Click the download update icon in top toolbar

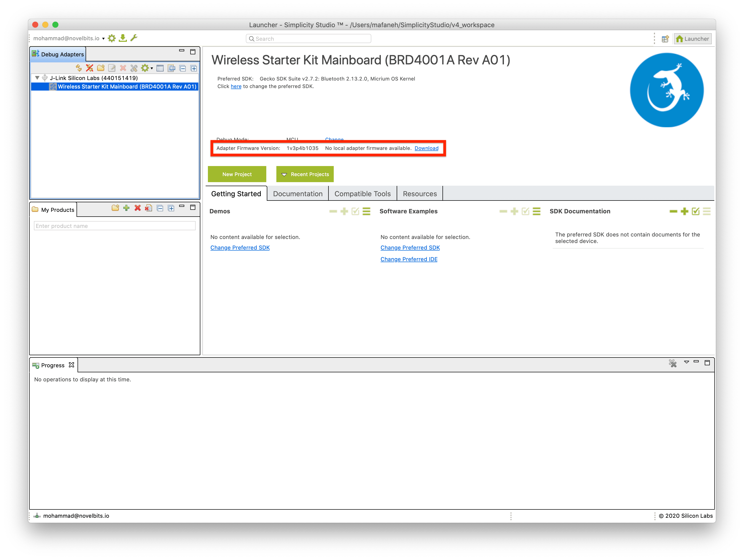123,38
